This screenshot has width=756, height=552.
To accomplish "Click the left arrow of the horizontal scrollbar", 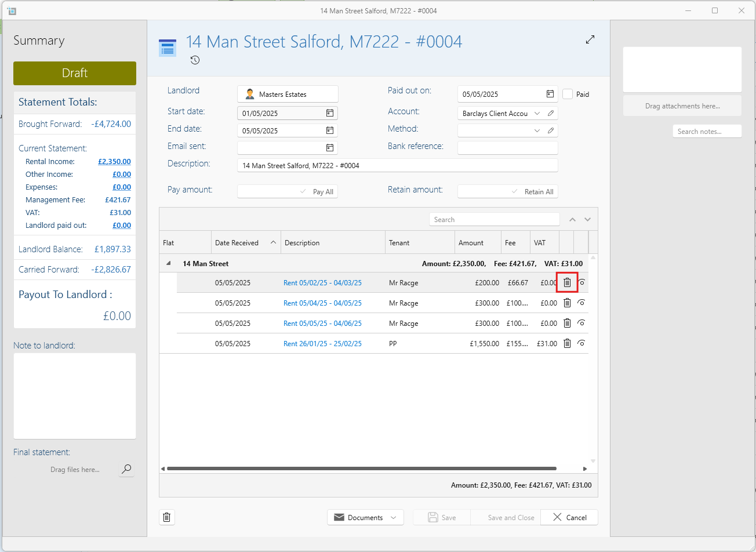I will (163, 469).
